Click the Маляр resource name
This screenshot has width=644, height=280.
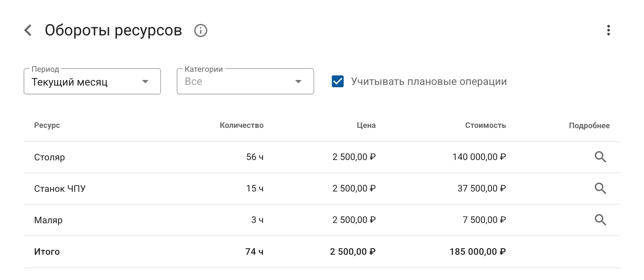pyautogui.click(x=48, y=220)
